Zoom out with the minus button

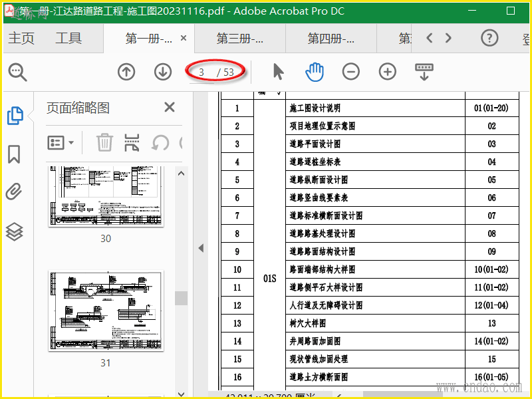[x=351, y=72]
